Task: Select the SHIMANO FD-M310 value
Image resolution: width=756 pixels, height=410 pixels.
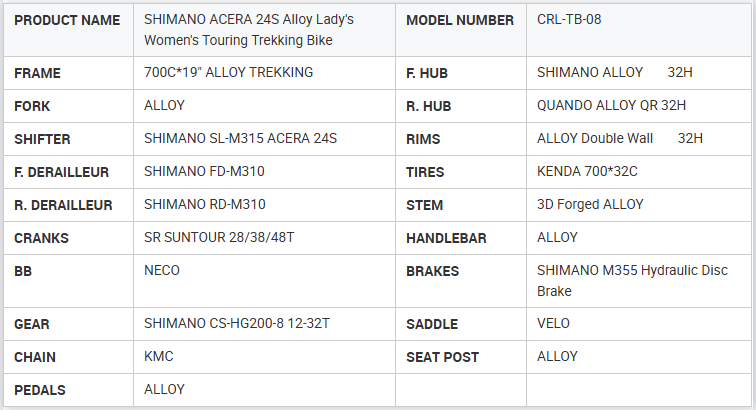Action: pos(204,171)
